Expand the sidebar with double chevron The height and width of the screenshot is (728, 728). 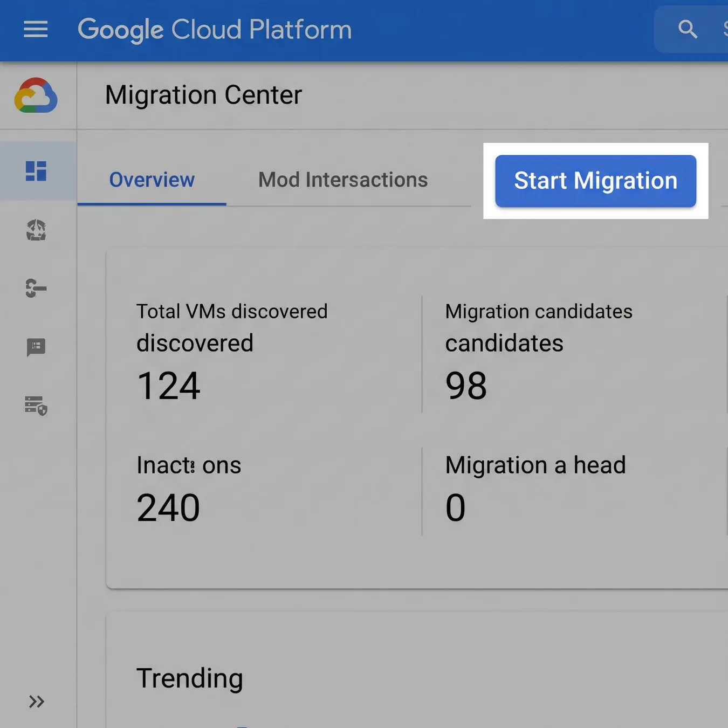37,702
